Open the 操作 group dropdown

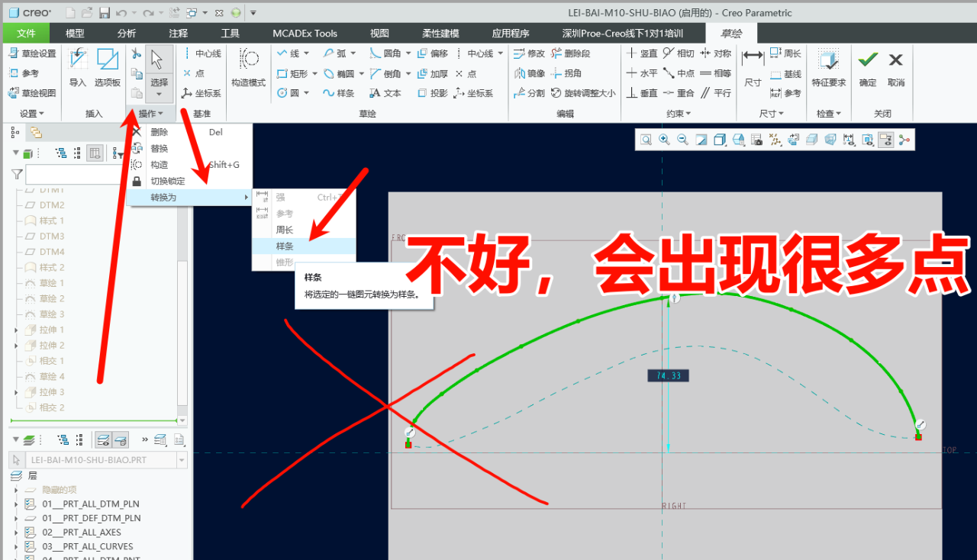pos(150,114)
